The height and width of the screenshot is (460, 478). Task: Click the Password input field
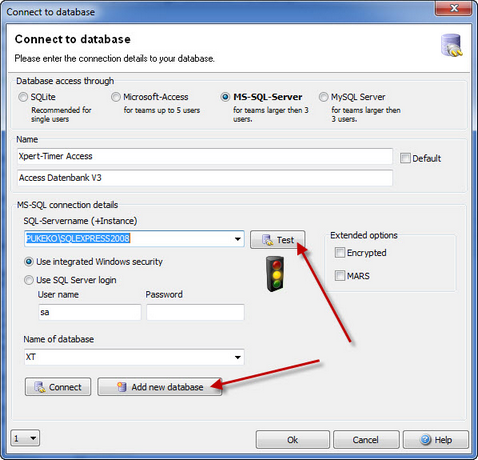pos(195,312)
